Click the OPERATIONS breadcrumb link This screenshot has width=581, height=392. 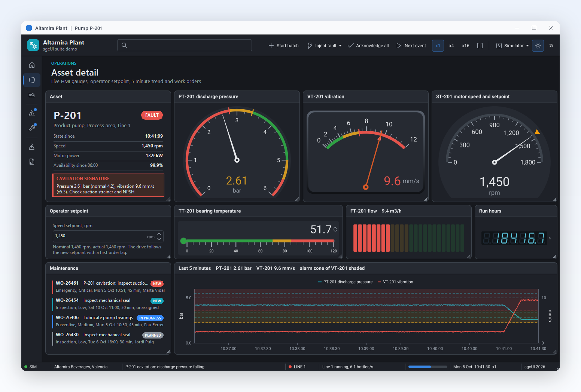tap(64, 63)
